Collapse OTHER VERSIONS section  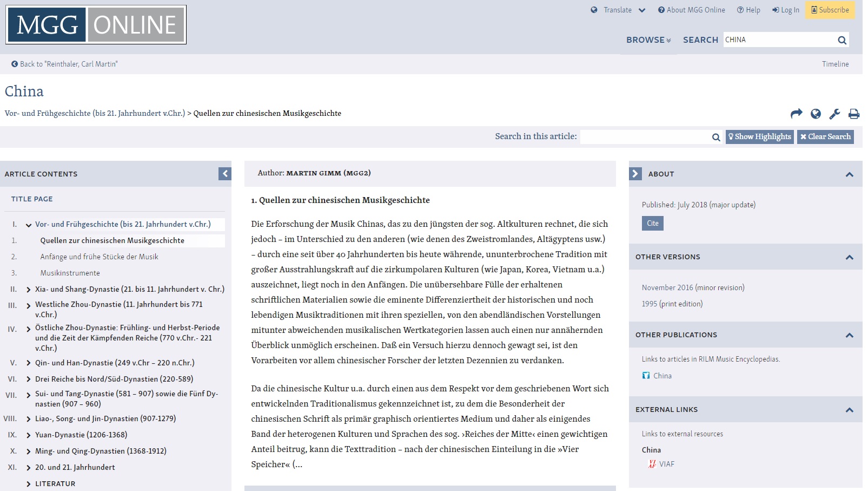point(849,257)
